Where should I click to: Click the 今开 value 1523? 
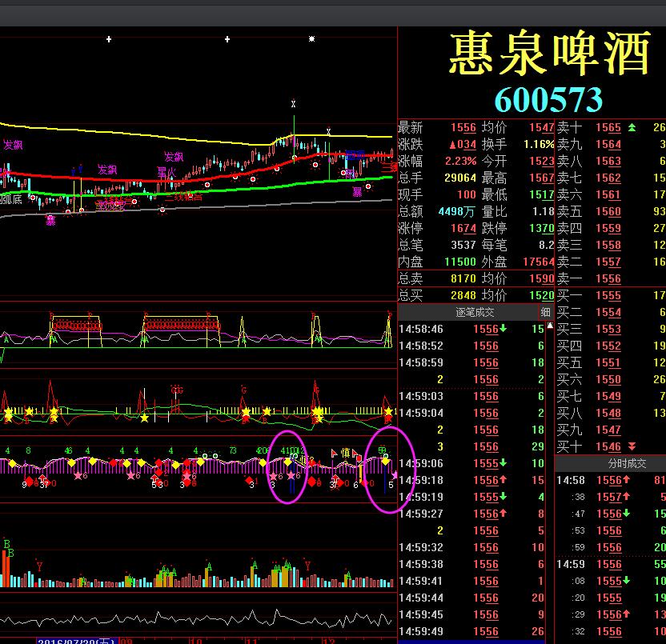click(x=542, y=162)
